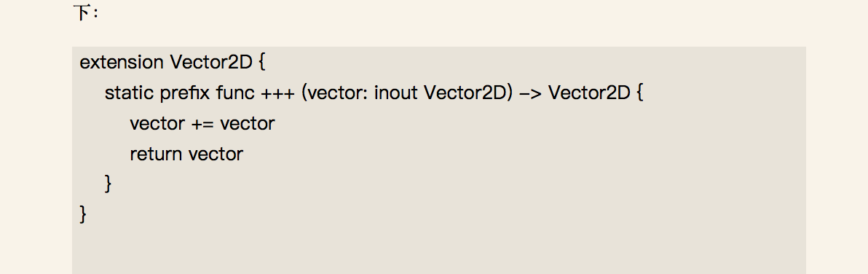
Task: Click the '+=' operator
Action: (x=202, y=124)
